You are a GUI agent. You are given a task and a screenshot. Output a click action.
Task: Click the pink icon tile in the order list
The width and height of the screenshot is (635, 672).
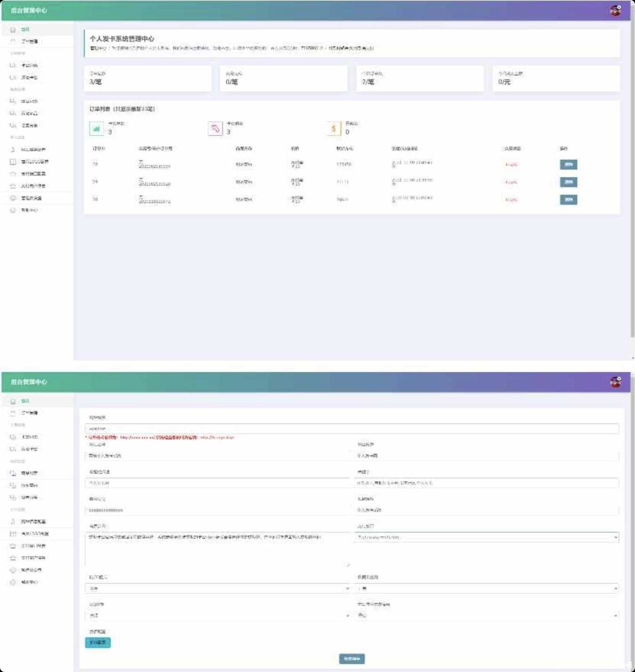[215, 128]
